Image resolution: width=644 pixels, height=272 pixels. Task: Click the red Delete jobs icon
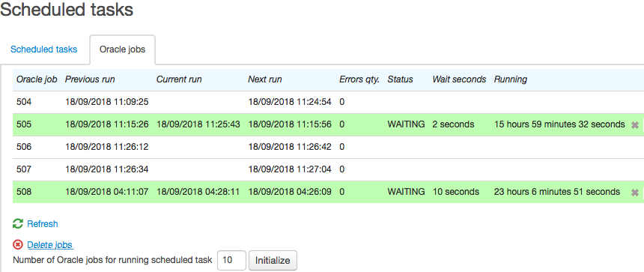click(x=18, y=245)
